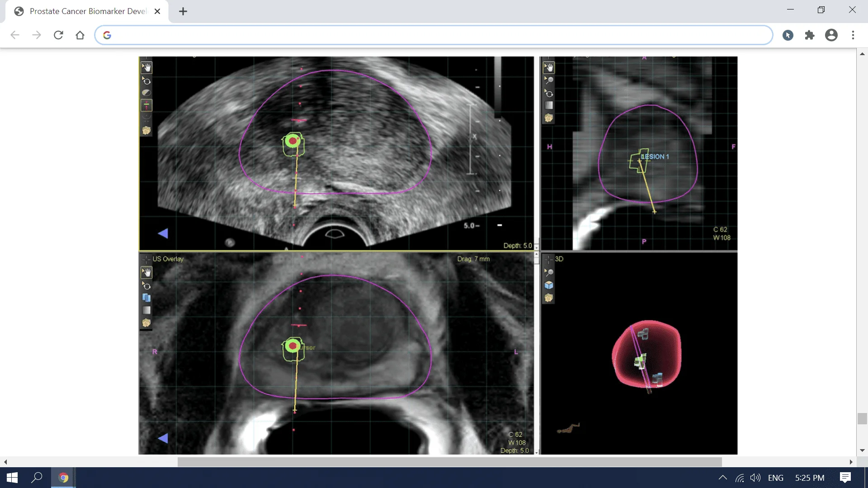Click the prostate model icon in ultrasound view
The width and height of the screenshot is (868, 488).
pyautogui.click(x=146, y=131)
